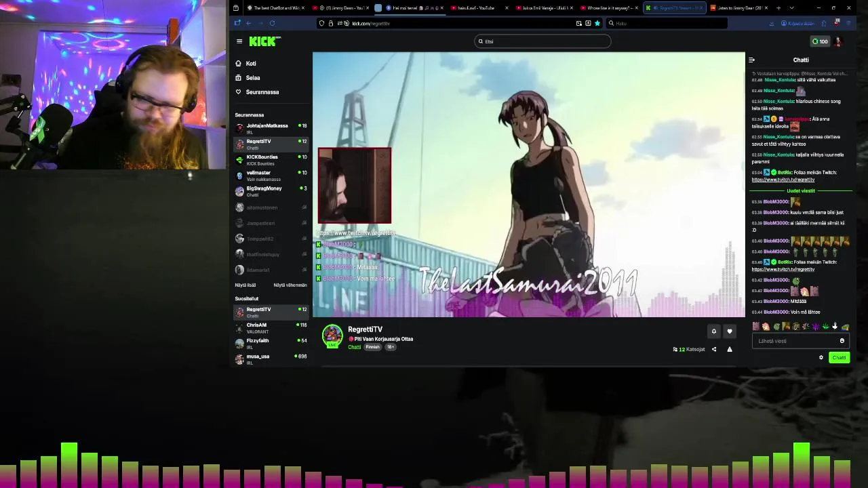Open a new browser tab
The width and height of the screenshot is (868, 488).
tap(778, 8)
